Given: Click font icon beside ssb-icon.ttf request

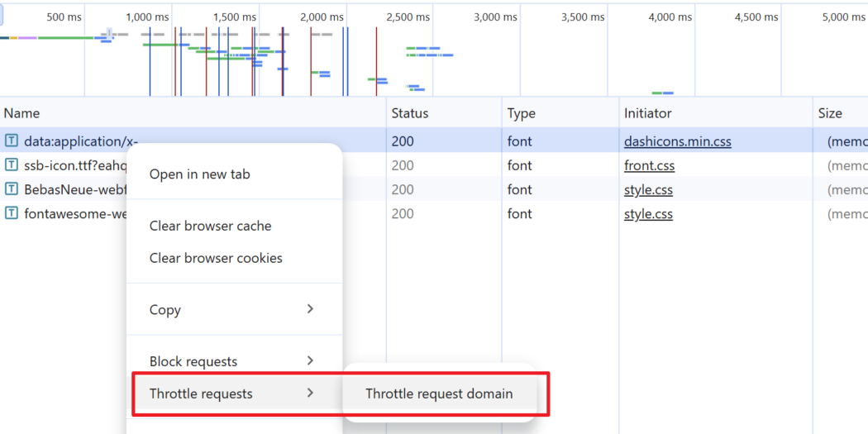Looking at the screenshot, I should coord(12,165).
